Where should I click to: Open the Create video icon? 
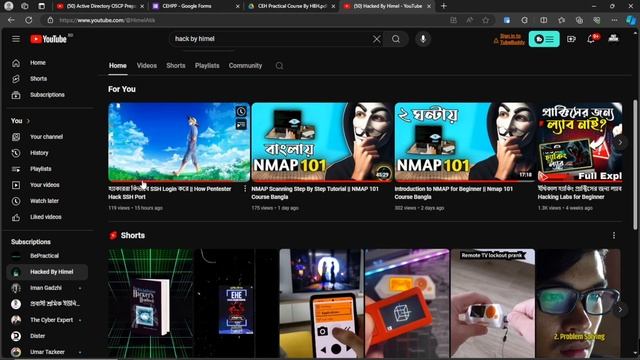571,39
